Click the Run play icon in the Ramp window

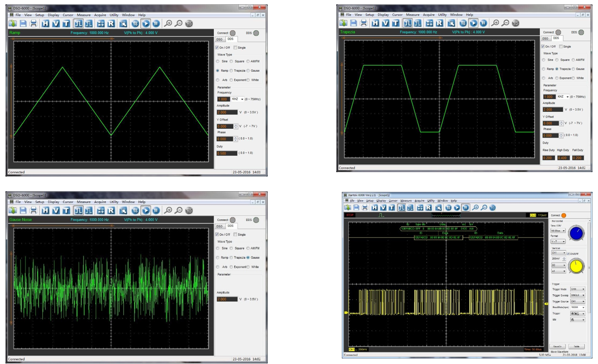146,24
